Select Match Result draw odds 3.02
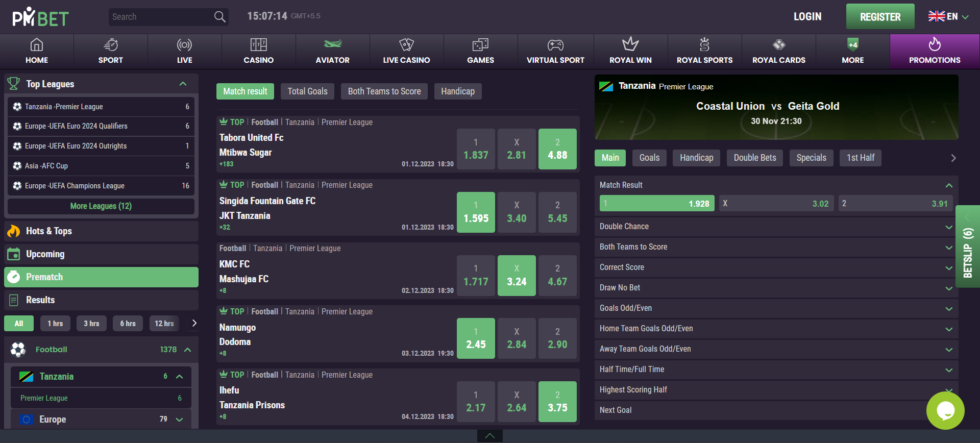Screen dimensions: 980x443 pos(776,203)
